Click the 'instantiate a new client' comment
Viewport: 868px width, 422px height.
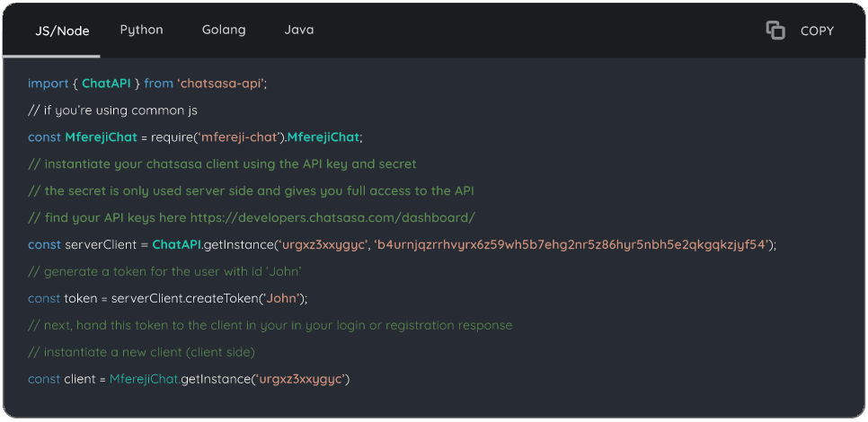(x=141, y=352)
